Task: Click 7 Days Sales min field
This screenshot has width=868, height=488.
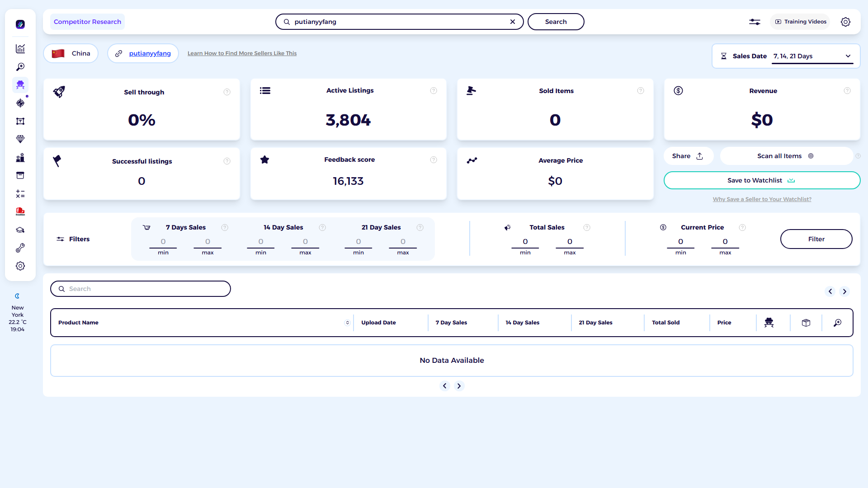Action: [163, 242]
